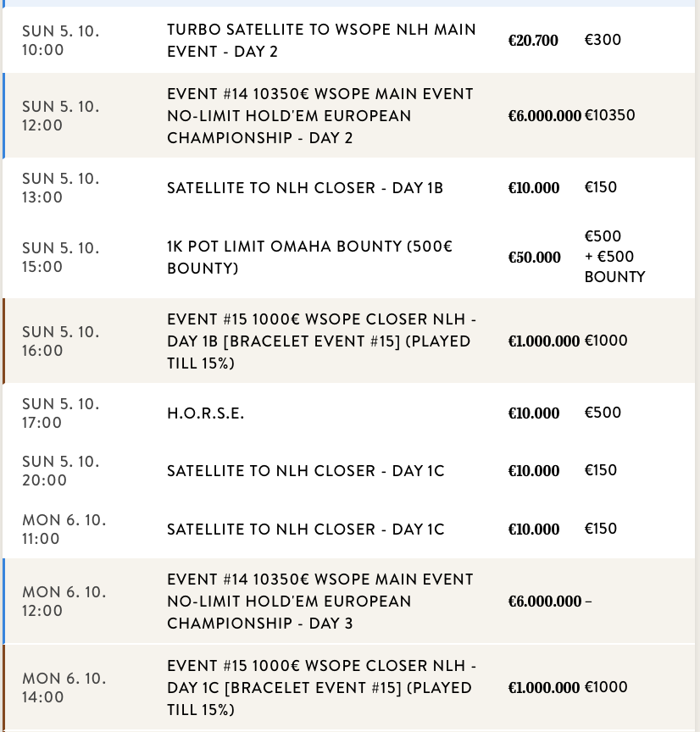Select Event #14 Main Event Day 3 row
700x732 pixels.
click(x=319, y=601)
